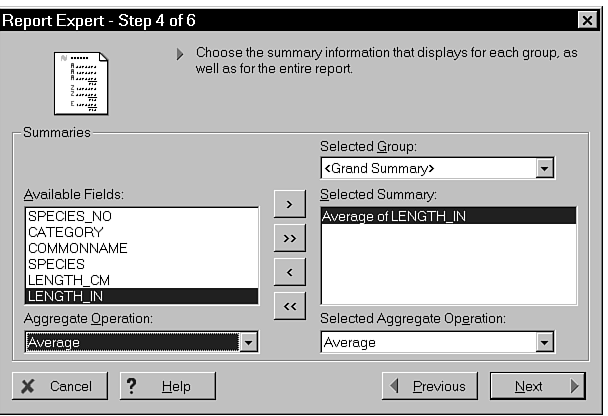Expand the Aggregate Operation combo box

(x=249, y=342)
